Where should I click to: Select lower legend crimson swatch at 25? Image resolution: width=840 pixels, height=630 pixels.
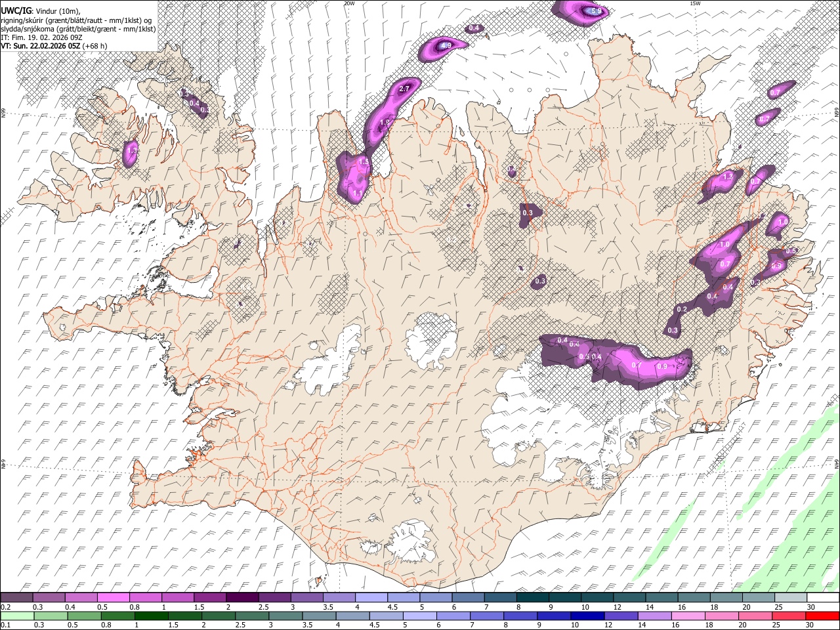coord(789,616)
